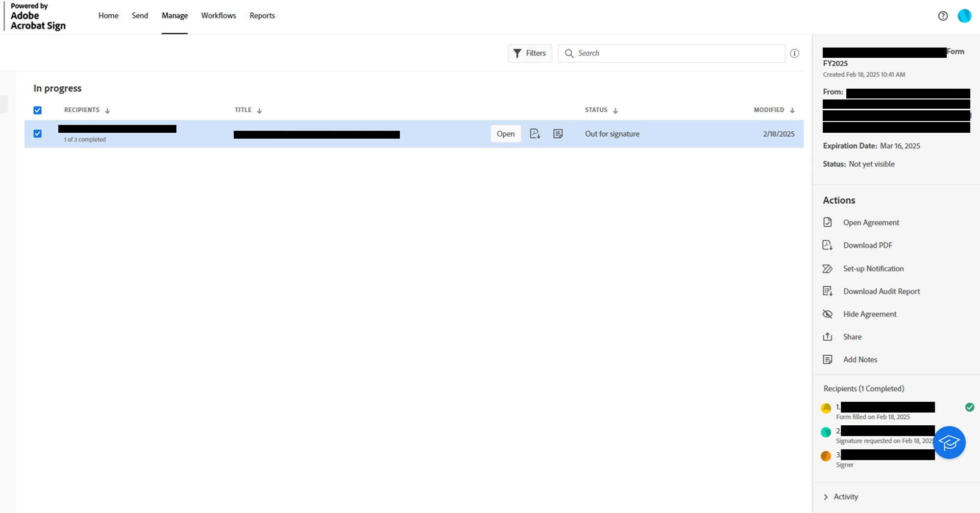Click the MODIFIED column header
Image resolution: width=980 pixels, height=513 pixels.
coord(769,110)
